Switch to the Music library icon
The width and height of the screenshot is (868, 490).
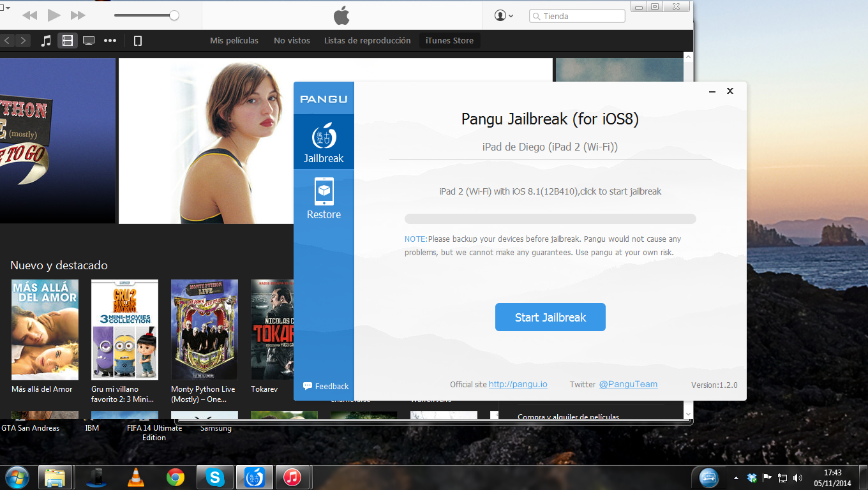[x=46, y=41]
